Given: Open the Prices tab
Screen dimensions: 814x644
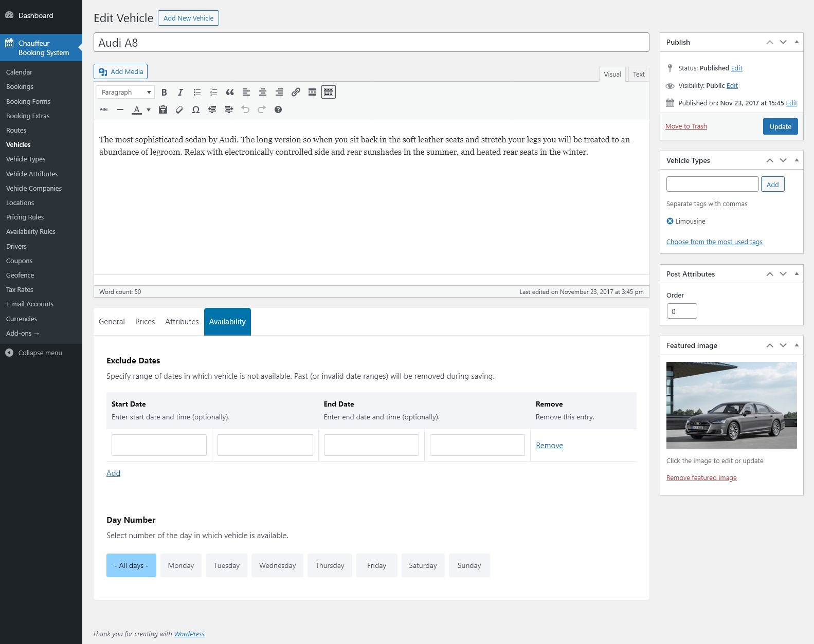Looking at the screenshot, I should coord(145,322).
